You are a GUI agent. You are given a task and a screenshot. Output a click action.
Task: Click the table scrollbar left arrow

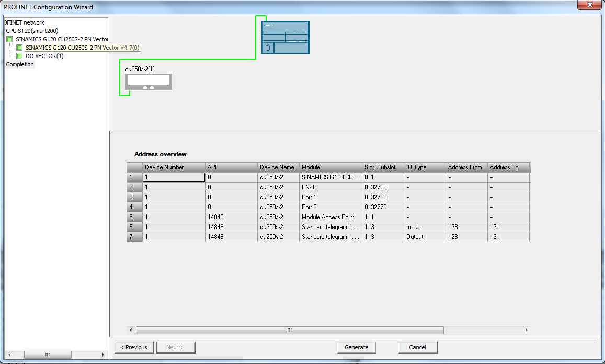click(x=131, y=331)
